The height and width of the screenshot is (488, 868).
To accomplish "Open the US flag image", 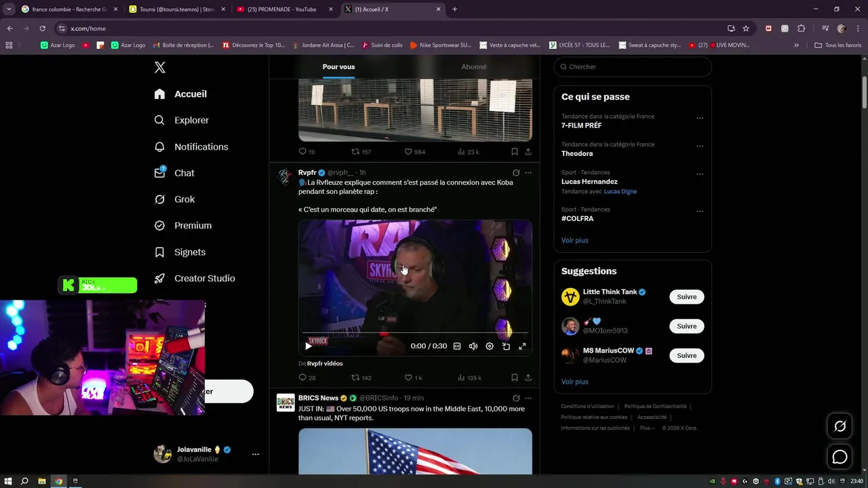I will pyautogui.click(x=415, y=451).
